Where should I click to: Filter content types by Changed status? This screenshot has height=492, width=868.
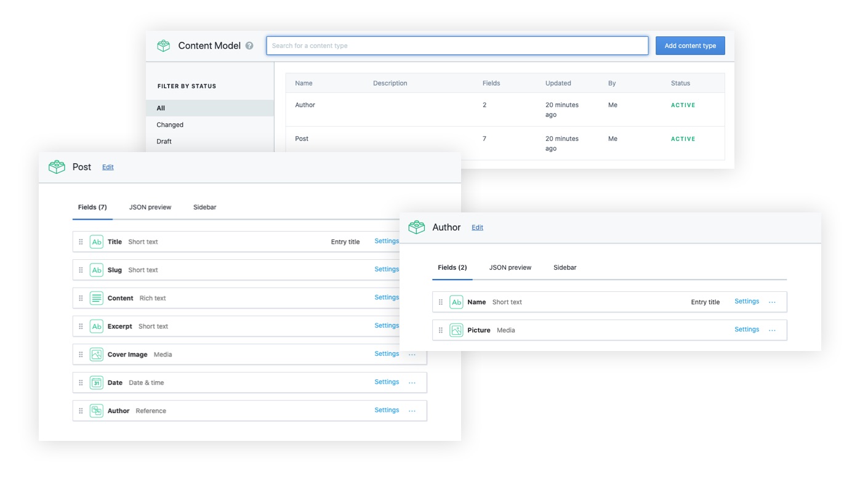[x=170, y=125]
